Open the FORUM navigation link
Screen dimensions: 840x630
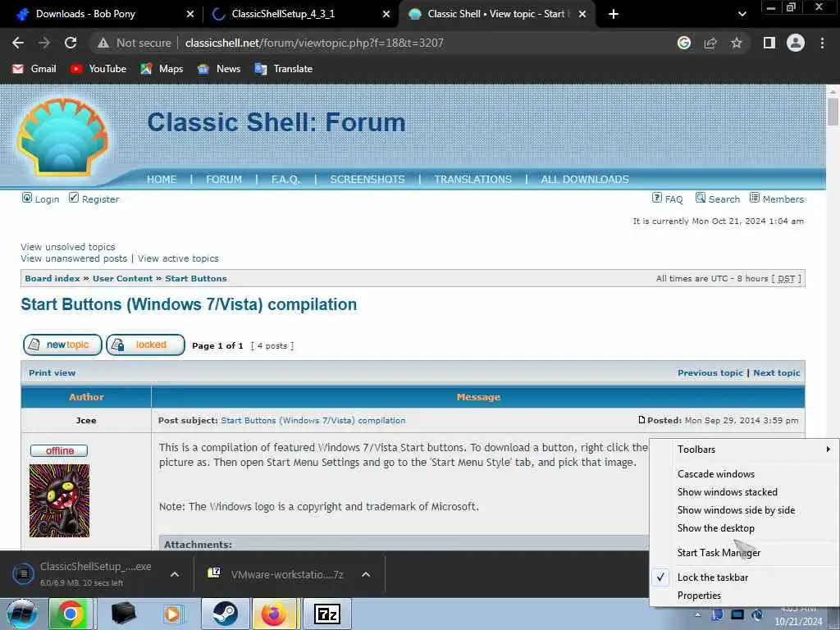[x=223, y=180]
